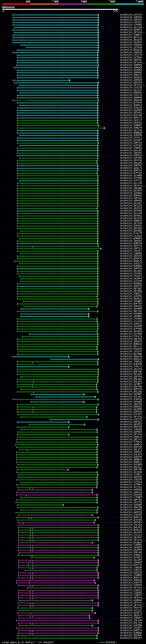146x644 pixels.
Task: Select the UniRef100_Q2GP71 row label
Action: coord(131,613)
